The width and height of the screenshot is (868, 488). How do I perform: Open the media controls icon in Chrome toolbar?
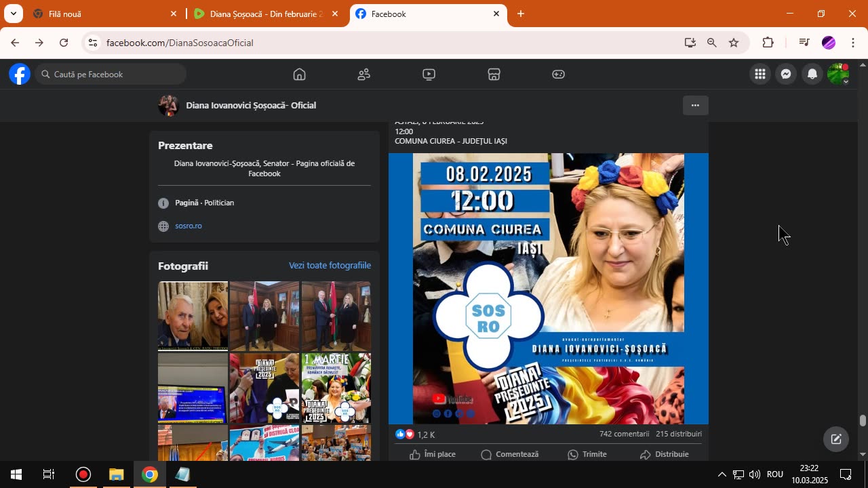(x=804, y=43)
